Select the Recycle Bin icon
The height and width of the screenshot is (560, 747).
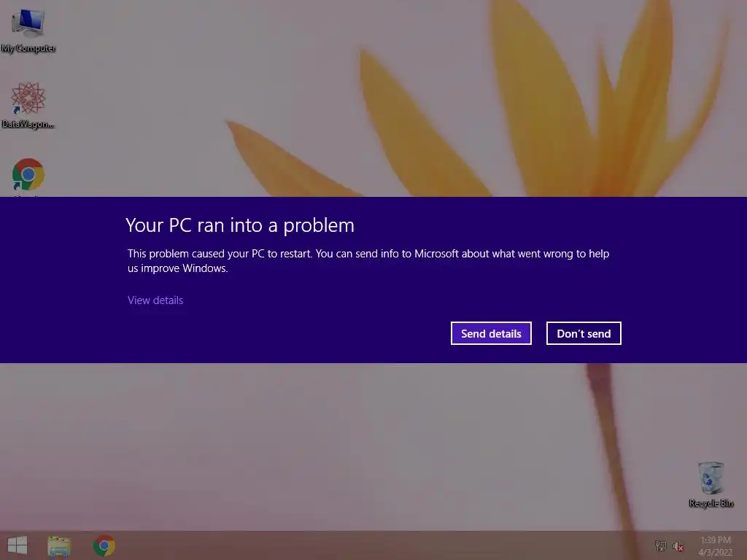(711, 484)
